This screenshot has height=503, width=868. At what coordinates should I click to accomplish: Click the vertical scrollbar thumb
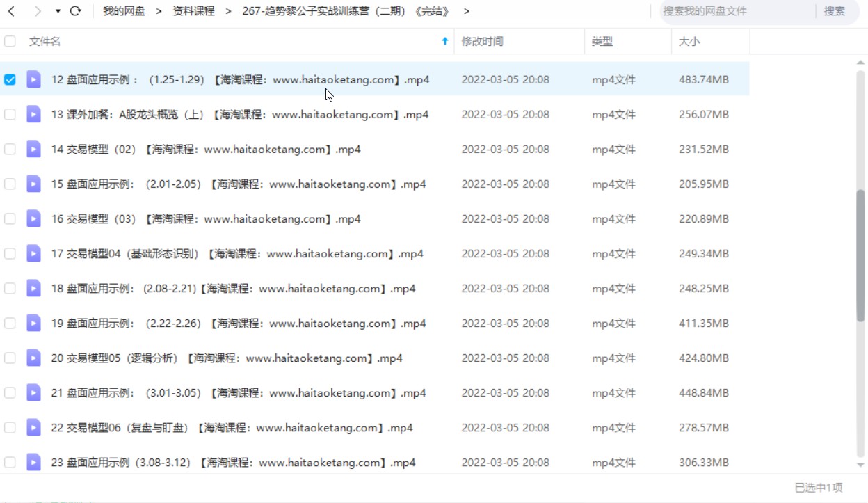[860, 255]
